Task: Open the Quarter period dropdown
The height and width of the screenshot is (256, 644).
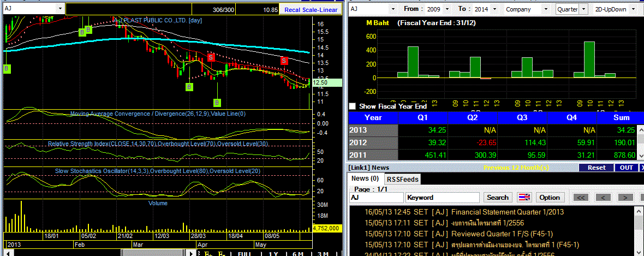Action: (x=585, y=9)
